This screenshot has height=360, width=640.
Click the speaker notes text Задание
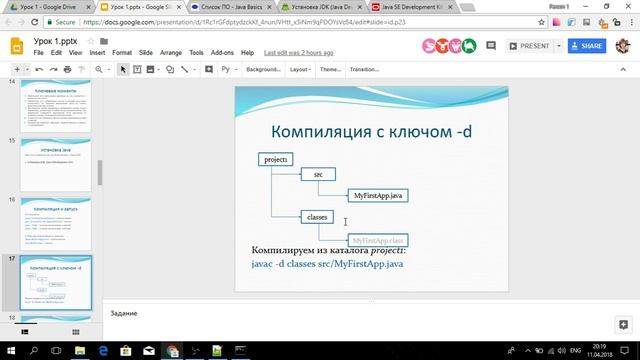click(x=124, y=313)
